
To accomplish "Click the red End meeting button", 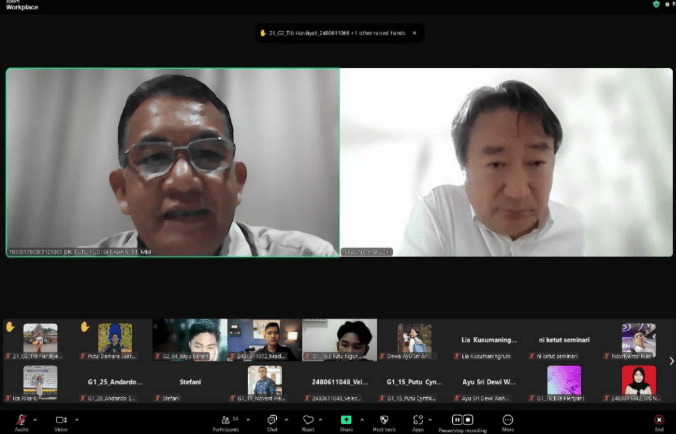I will pos(659,420).
